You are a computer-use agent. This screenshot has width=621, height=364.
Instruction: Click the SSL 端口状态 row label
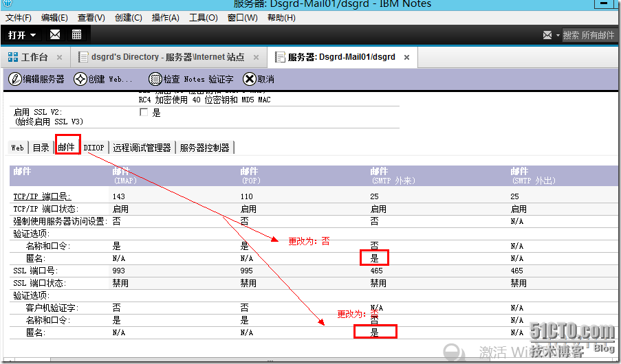[40, 283]
